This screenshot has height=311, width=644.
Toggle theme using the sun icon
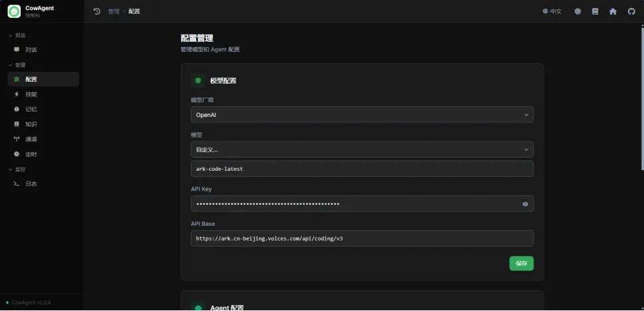[577, 11]
